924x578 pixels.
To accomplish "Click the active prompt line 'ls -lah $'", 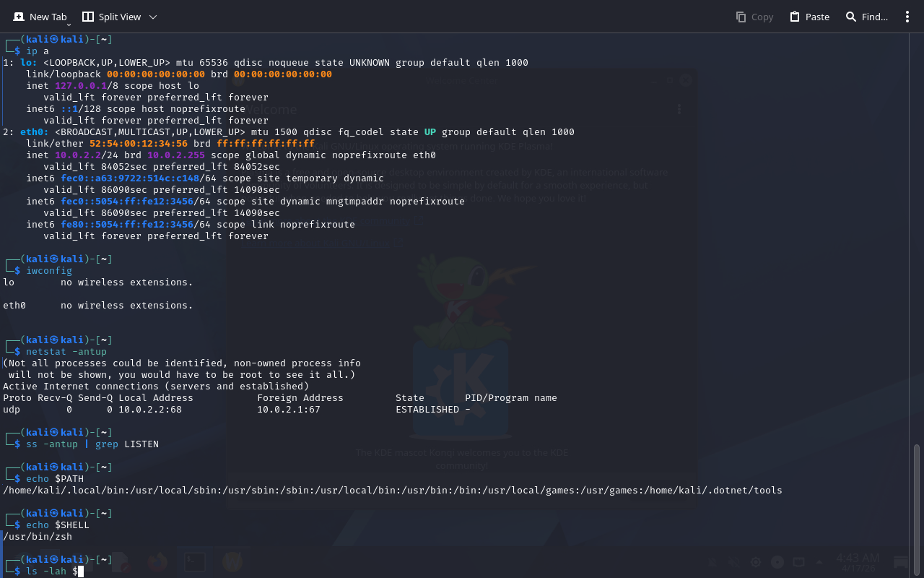I will (52, 571).
